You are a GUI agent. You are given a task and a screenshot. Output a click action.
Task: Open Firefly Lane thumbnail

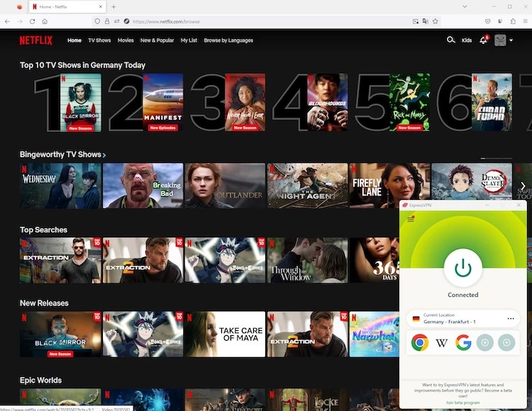(x=389, y=186)
